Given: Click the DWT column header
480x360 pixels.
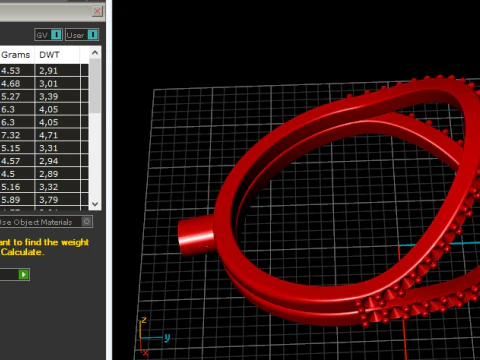Looking at the screenshot, I should click(57, 55).
